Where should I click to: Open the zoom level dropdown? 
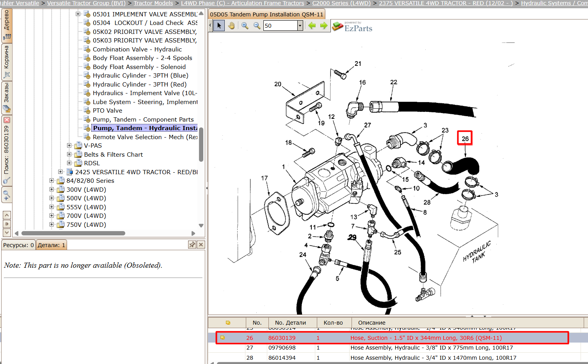point(300,26)
